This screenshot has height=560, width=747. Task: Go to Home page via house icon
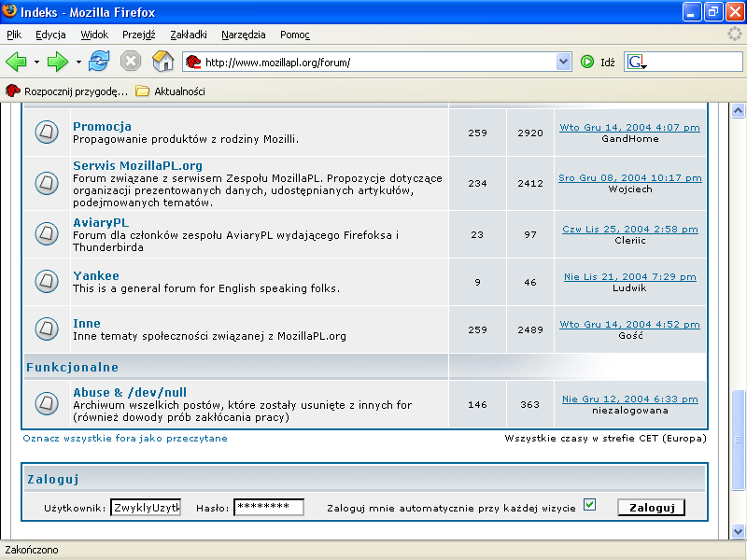coord(162,62)
